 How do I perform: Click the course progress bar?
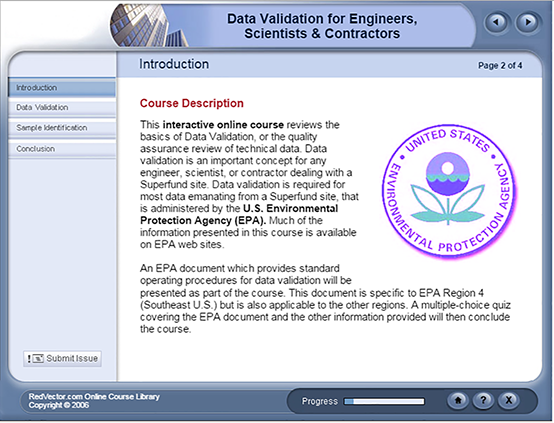384,401
